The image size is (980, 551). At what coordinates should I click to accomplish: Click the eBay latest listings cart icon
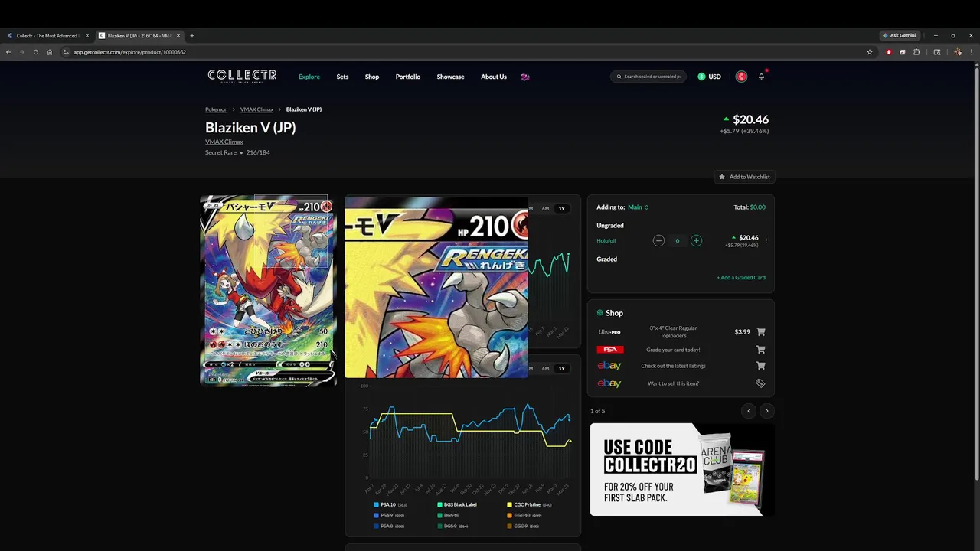(x=760, y=366)
